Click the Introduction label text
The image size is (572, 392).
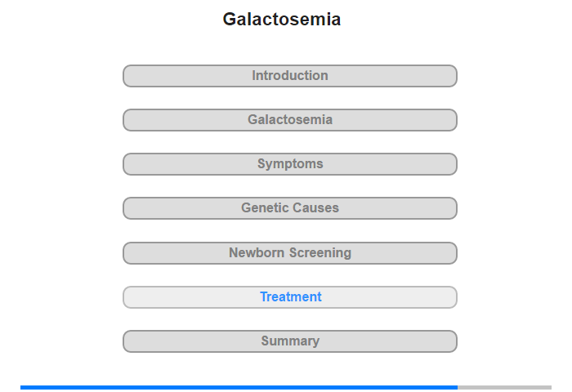[290, 75]
